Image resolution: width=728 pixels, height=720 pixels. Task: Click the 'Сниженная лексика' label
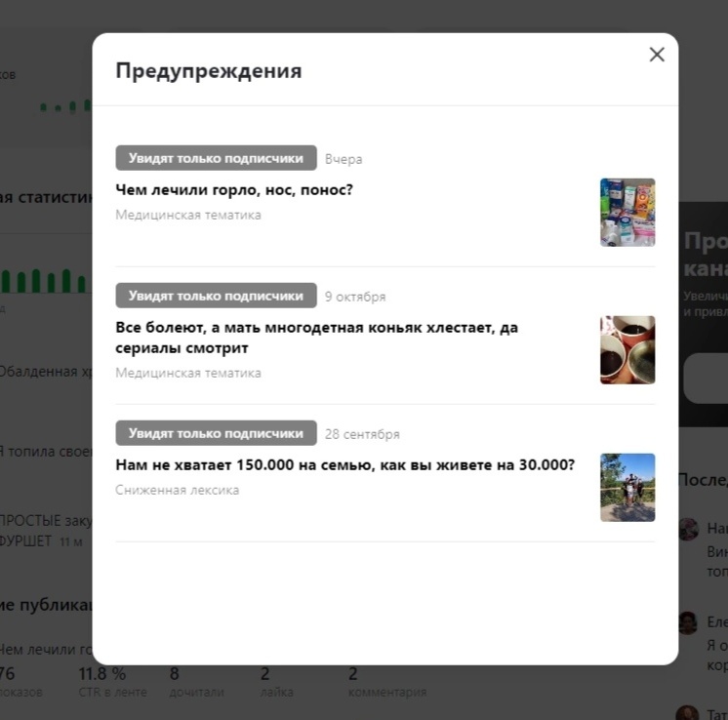177,490
